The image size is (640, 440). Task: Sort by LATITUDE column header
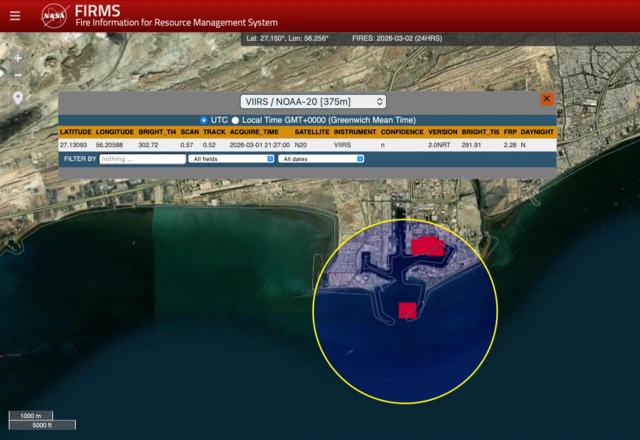pyautogui.click(x=76, y=132)
